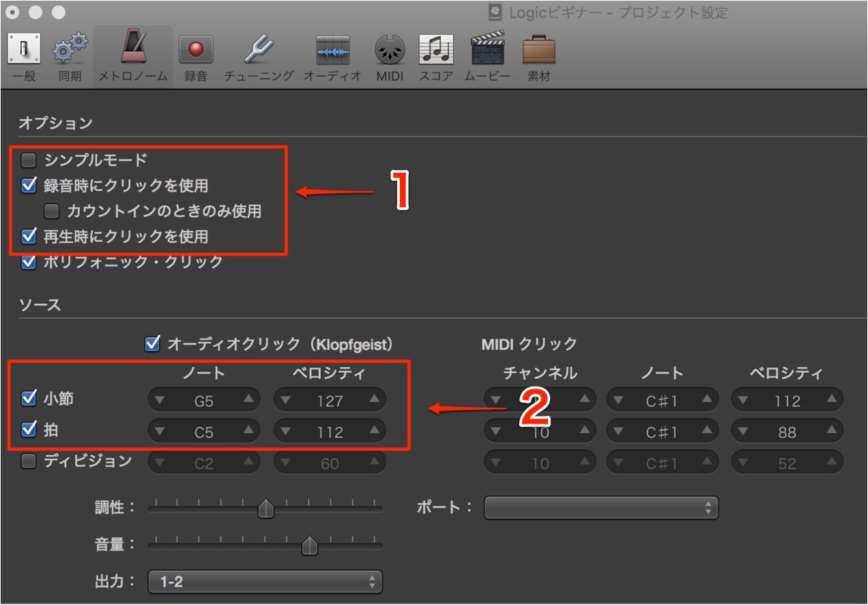Viewport: 868px width, 605px height.
Task: Click the 拍 note field C5
Action: pos(204,431)
